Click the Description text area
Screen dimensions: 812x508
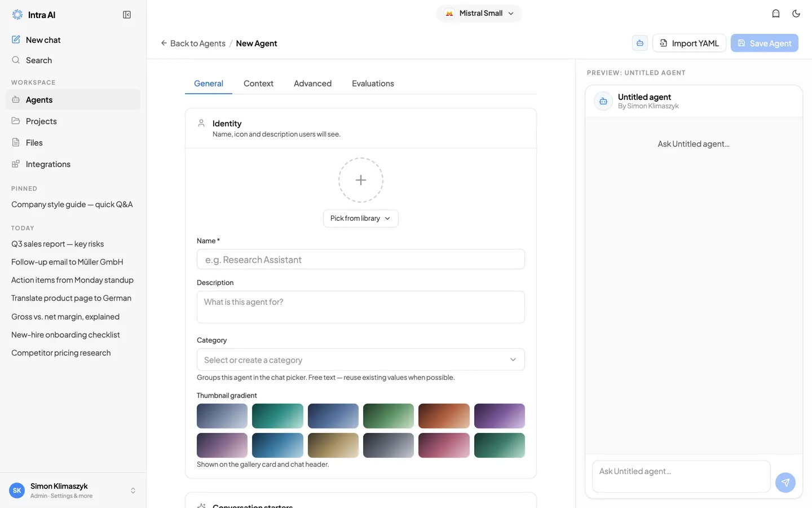pos(361,307)
